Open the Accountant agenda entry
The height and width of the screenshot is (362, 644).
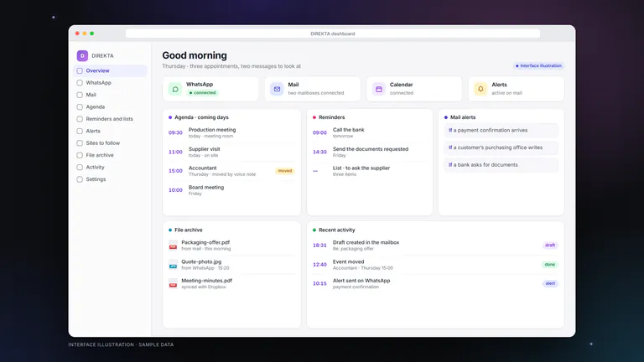pyautogui.click(x=231, y=171)
